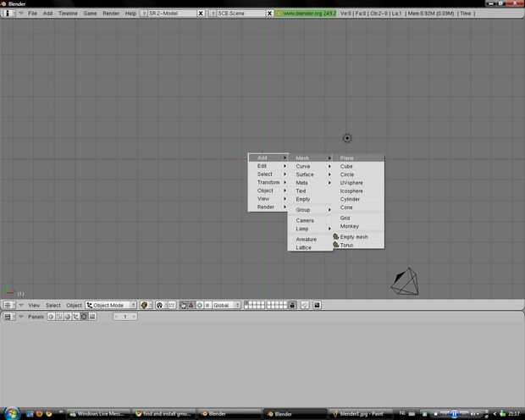This screenshot has width=525, height=420.
Task: Enable the scale manipulator square icon
Action: point(207,305)
